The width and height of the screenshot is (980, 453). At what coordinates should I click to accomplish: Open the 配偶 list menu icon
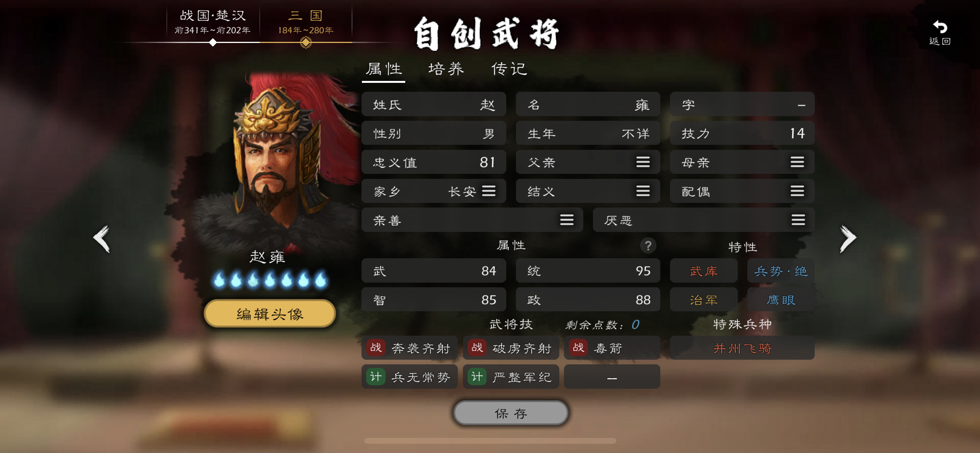point(797,191)
